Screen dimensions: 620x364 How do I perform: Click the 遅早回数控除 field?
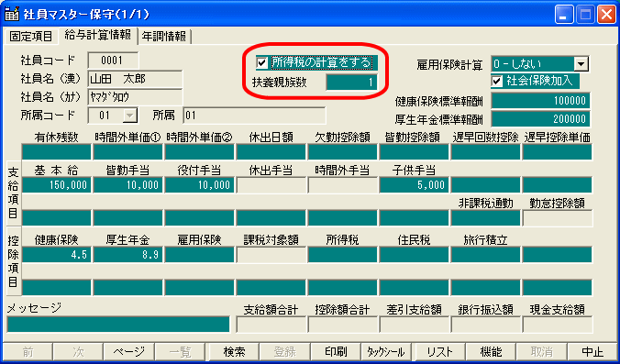click(485, 152)
